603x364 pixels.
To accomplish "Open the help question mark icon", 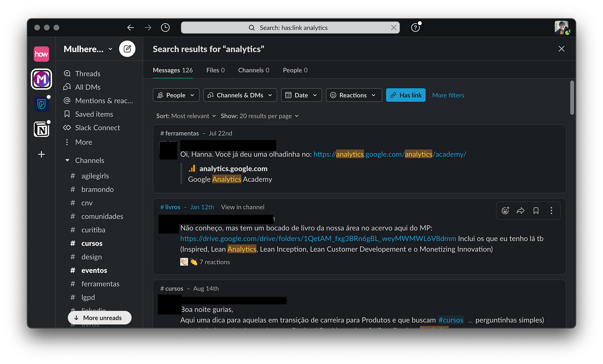I will coord(415,28).
